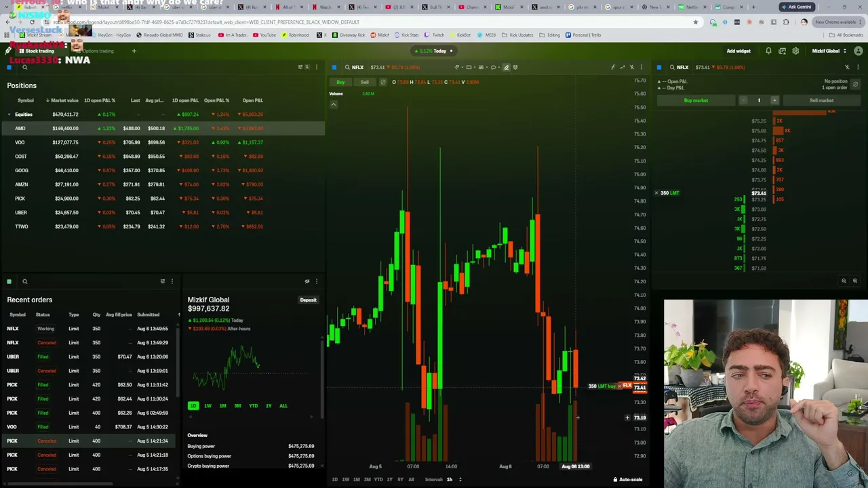
Task: Open the NFLX symbol search on chart
Action: [x=353, y=67]
